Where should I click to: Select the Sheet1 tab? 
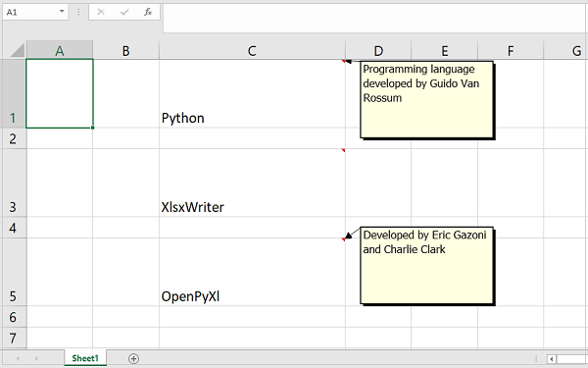click(x=85, y=358)
